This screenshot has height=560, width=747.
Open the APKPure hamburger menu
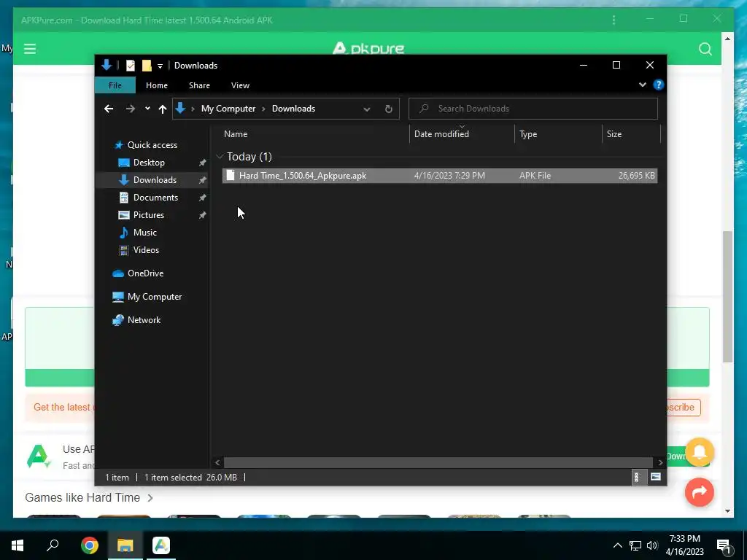pyautogui.click(x=30, y=49)
